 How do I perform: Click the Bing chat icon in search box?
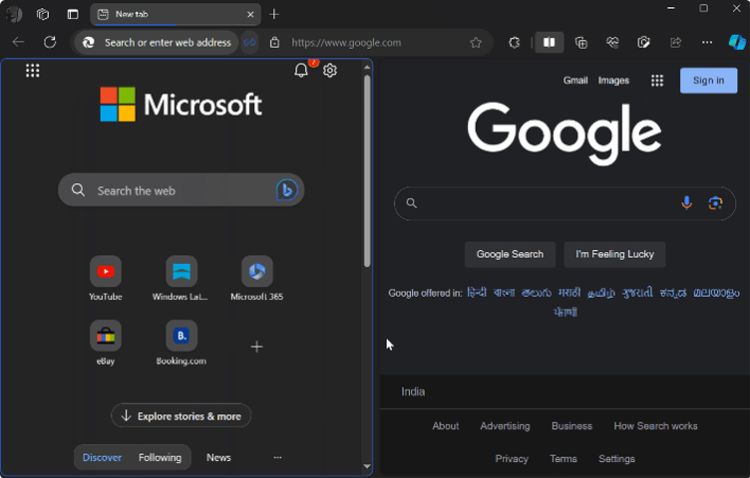click(287, 190)
